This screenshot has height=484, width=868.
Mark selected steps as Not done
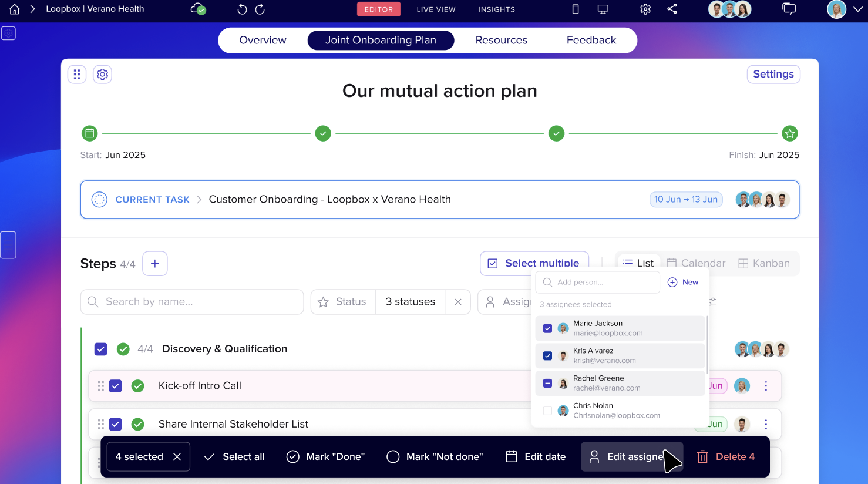coord(435,456)
